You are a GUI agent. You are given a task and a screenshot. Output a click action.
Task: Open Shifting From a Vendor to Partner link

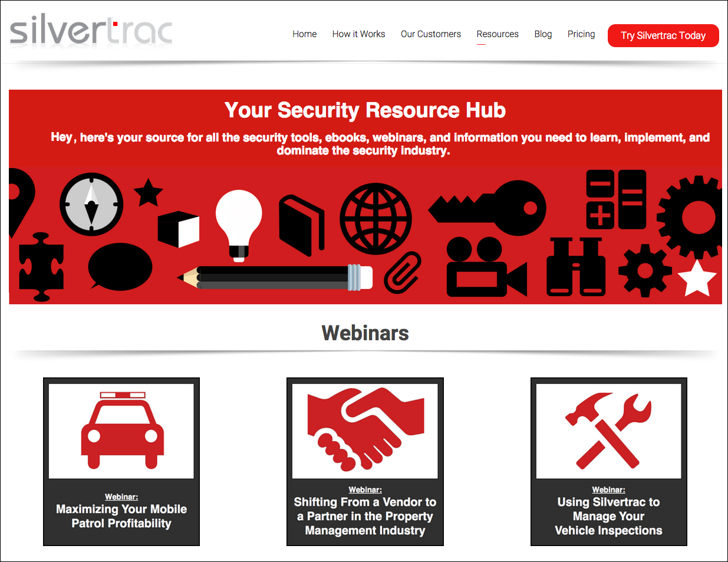point(365,516)
